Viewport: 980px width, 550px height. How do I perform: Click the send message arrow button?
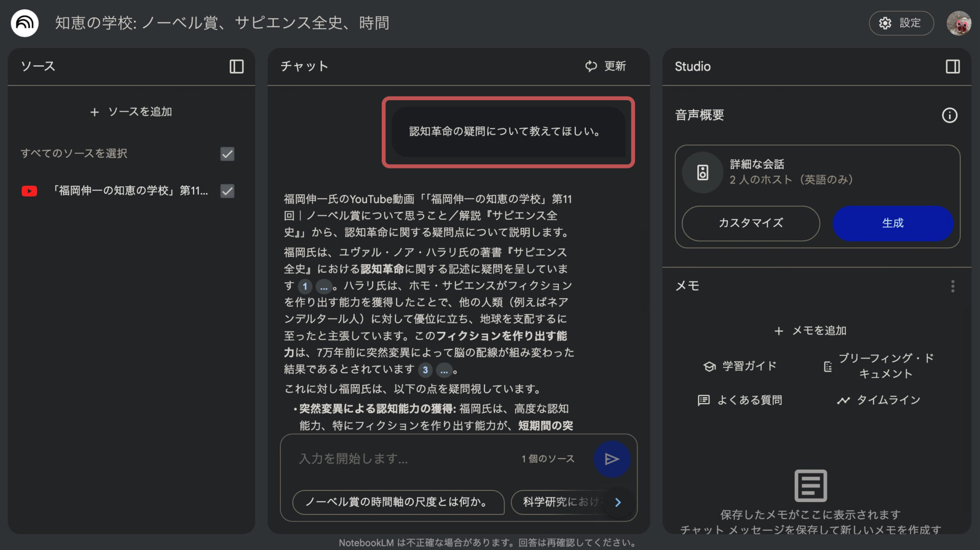click(x=611, y=459)
